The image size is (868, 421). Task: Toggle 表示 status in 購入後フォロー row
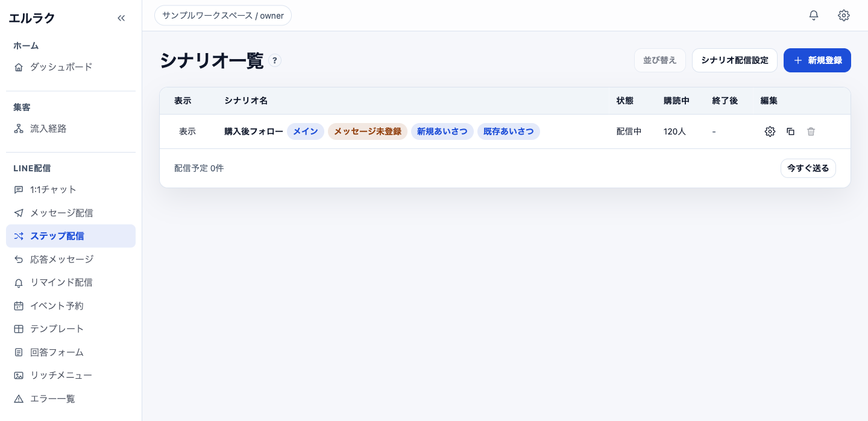187,131
